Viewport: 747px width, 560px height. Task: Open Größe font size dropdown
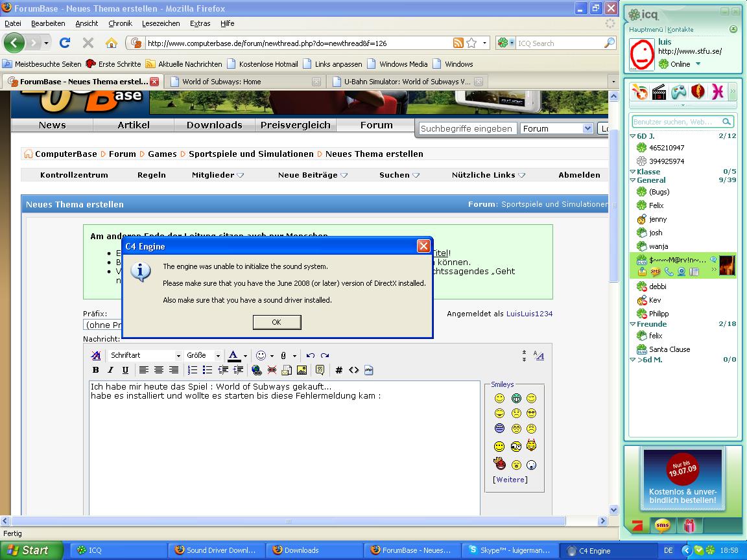click(204, 355)
